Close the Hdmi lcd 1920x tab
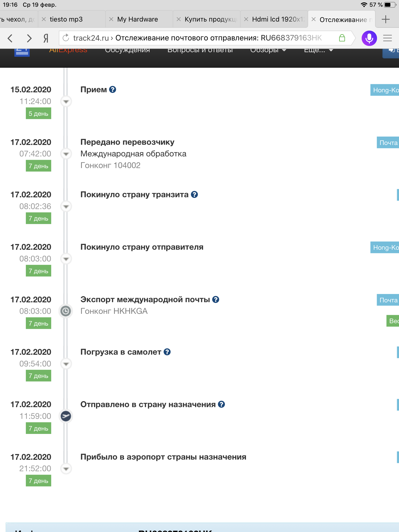399x532 pixels. [x=246, y=19]
